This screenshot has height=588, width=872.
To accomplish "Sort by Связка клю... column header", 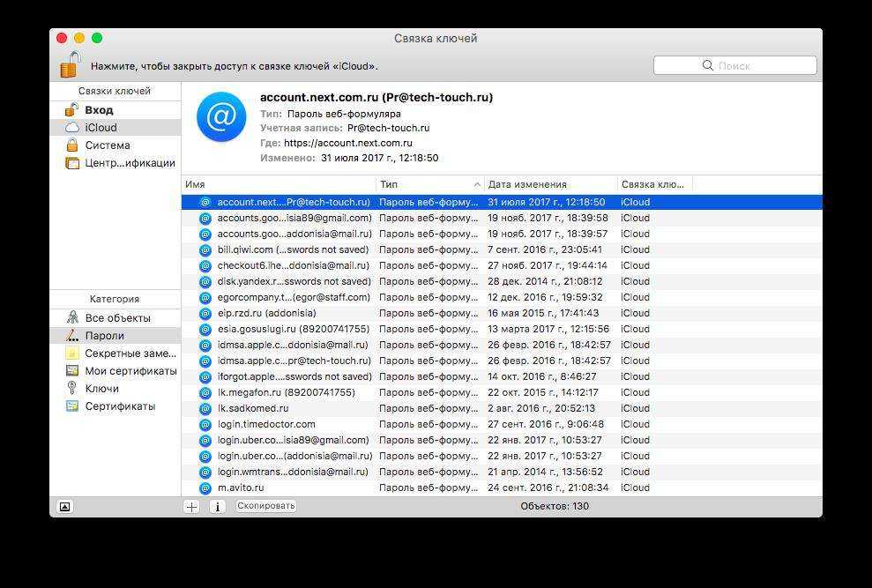I will click(x=655, y=184).
